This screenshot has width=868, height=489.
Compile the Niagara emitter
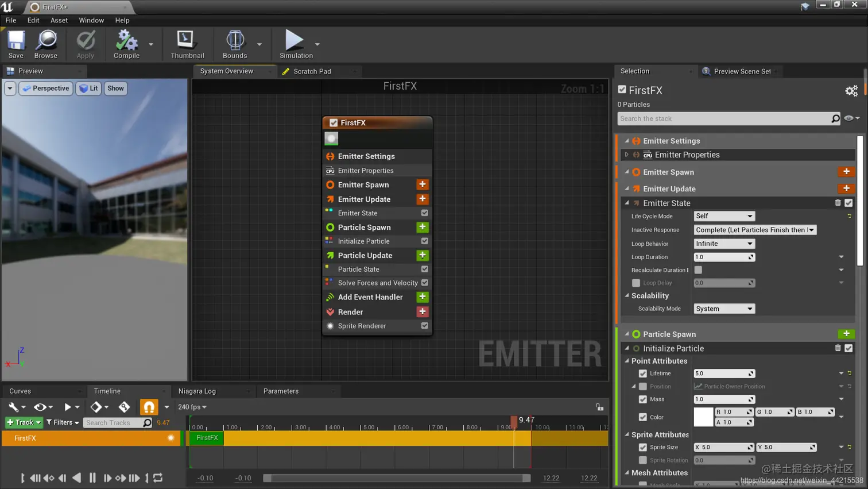click(x=126, y=44)
